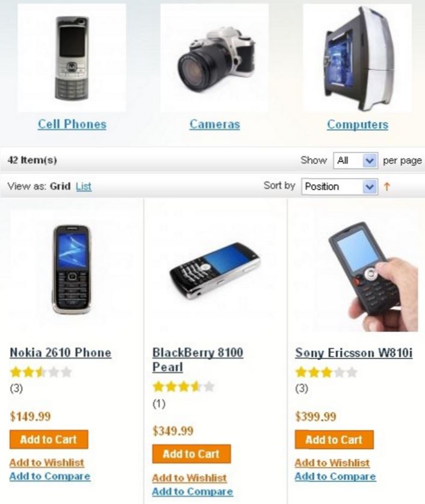Select the Grid view option
Screen dimensions: 425x504
[x=60, y=186]
